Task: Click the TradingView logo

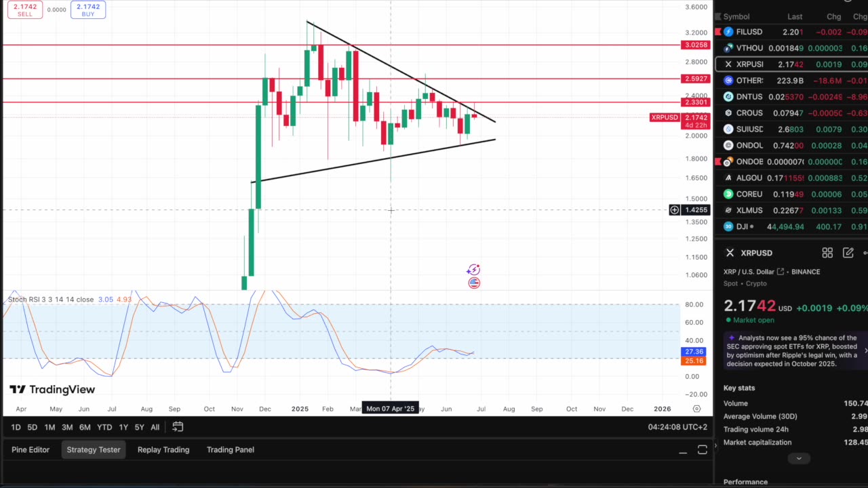Action: [x=52, y=390]
